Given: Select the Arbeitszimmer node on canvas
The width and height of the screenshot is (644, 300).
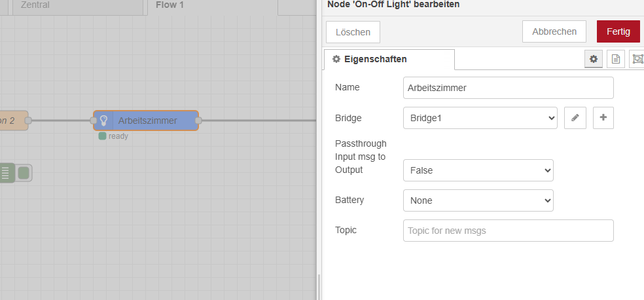Looking at the screenshot, I should 146,121.
